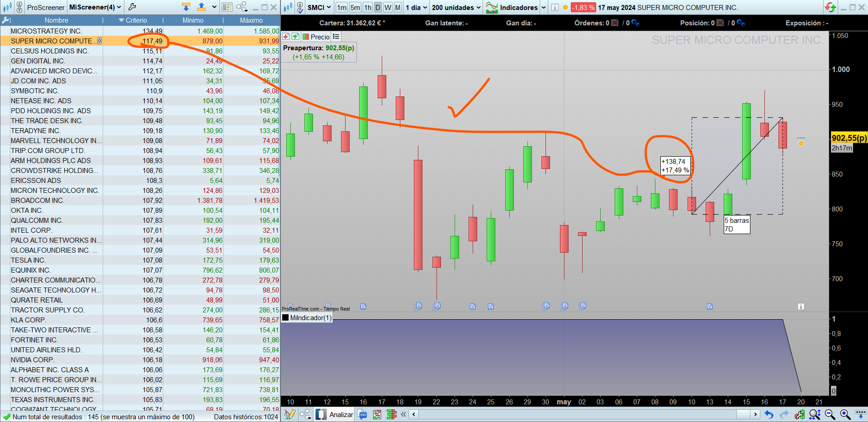Image resolution: width=868 pixels, height=422 pixels.
Task: Open Posición settings gears icon
Action: pyautogui.click(x=741, y=23)
